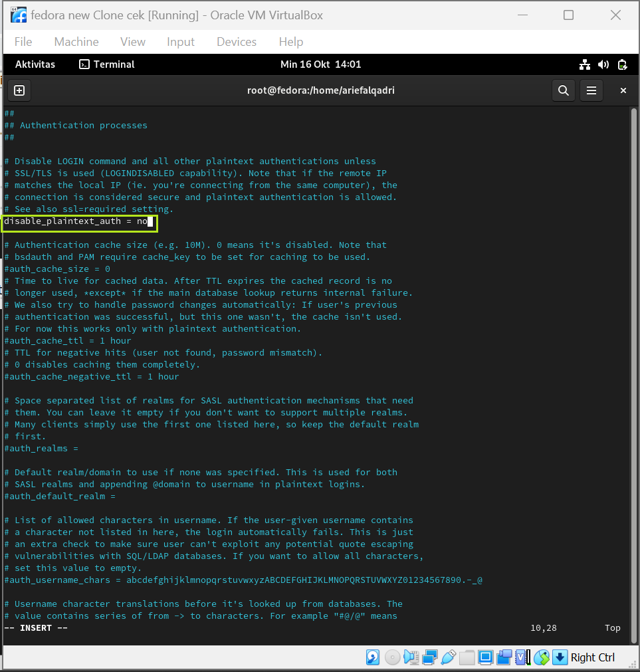Screen dimensions: 640x672
Task: Click the '# Username character translations' comment line
Action: coord(203,604)
